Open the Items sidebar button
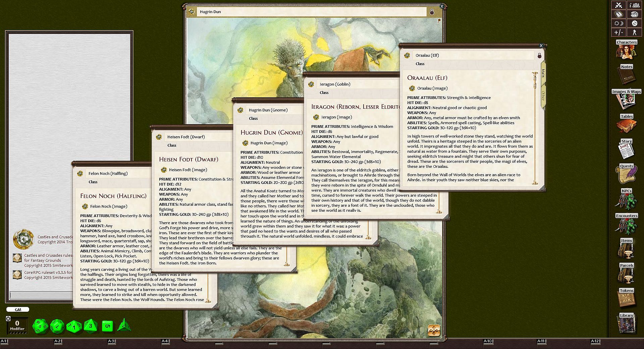 [x=626, y=248]
